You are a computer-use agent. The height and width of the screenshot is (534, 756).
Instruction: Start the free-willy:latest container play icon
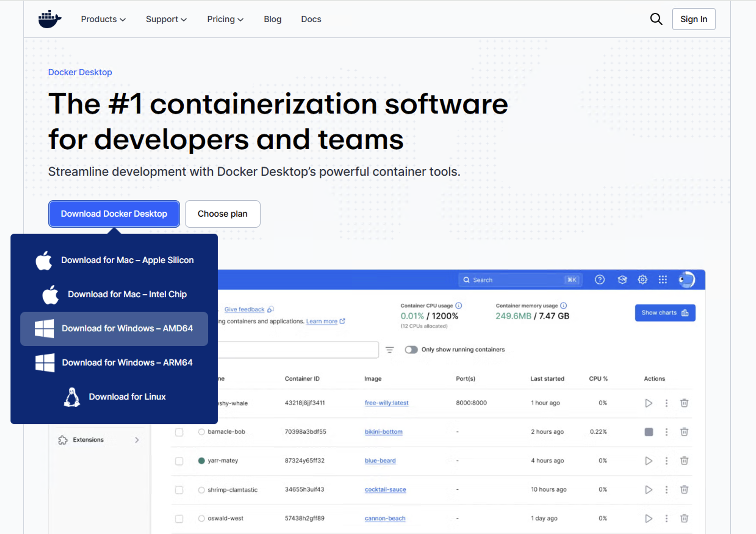click(x=648, y=403)
